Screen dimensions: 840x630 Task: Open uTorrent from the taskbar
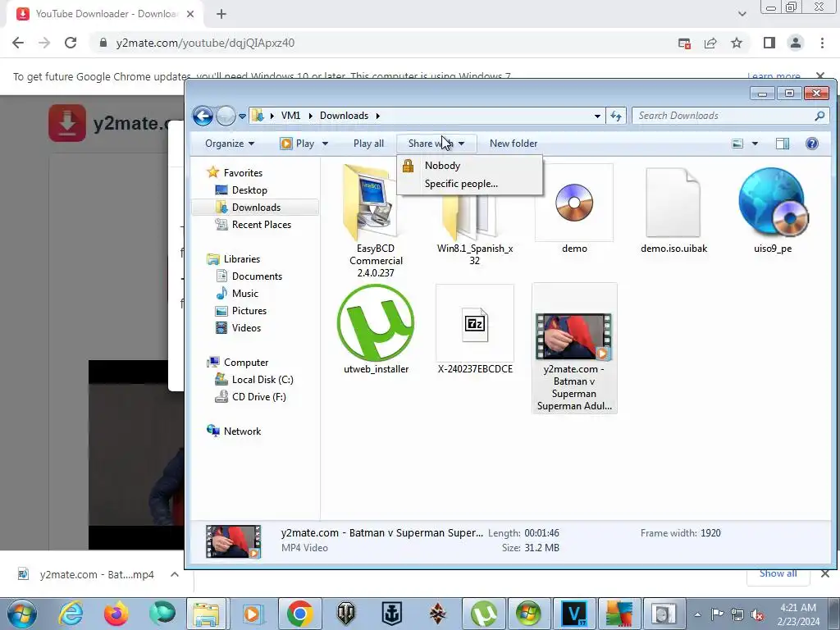(x=484, y=614)
